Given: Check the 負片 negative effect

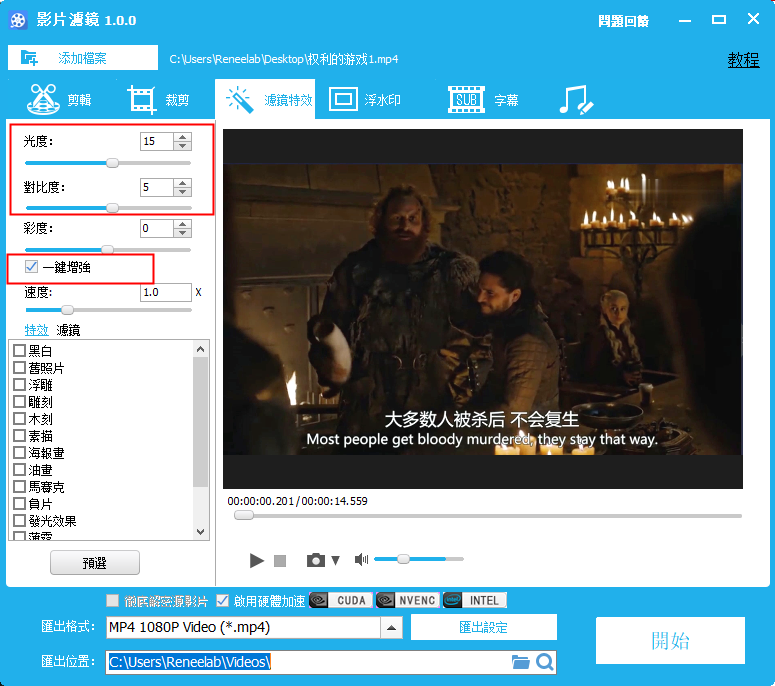Looking at the screenshot, I should (20, 504).
